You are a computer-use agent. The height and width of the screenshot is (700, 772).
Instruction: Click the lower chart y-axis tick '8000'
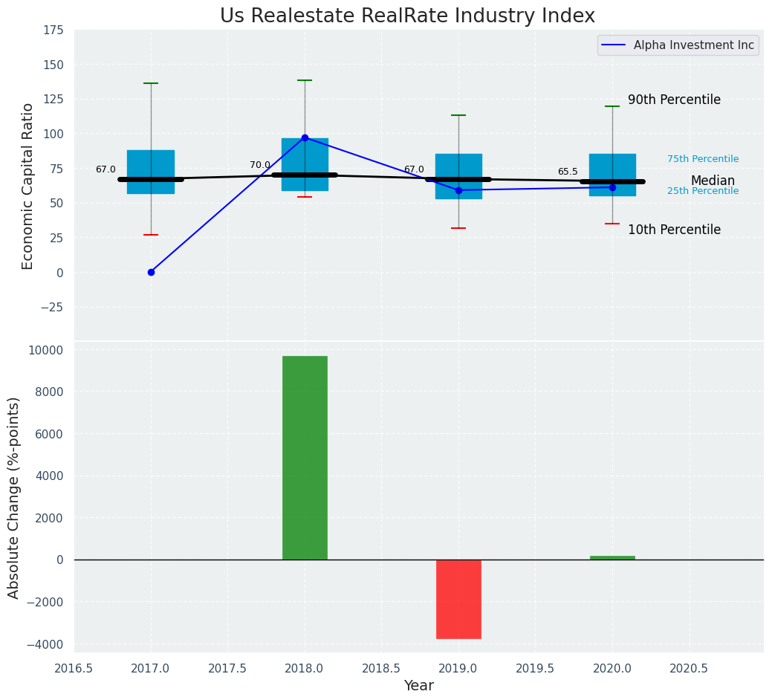(51, 392)
